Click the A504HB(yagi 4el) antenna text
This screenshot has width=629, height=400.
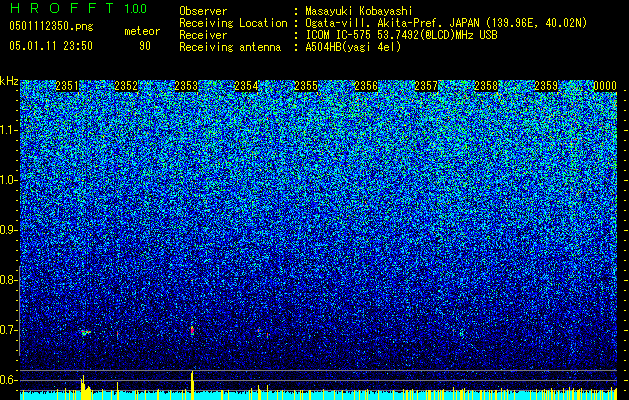(353, 47)
